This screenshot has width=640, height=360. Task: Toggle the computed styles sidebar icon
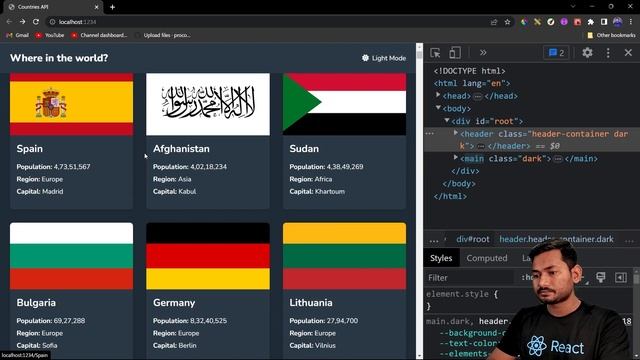621,277
